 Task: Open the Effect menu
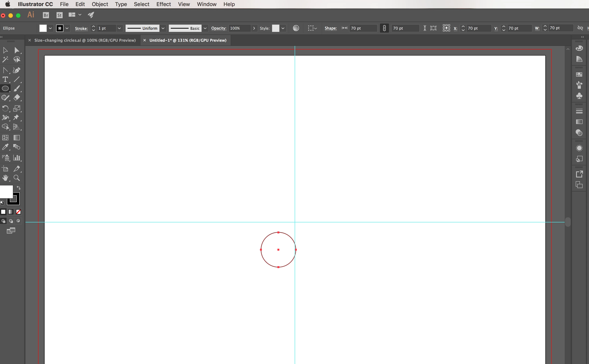pos(163,4)
